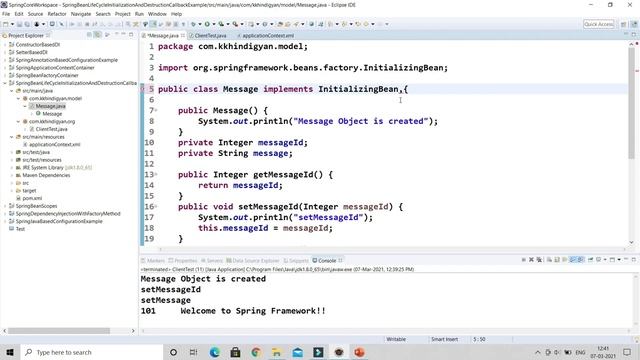Open Project Explorer view menu
This screenshot has height=360, width=640.
point(107,35)
